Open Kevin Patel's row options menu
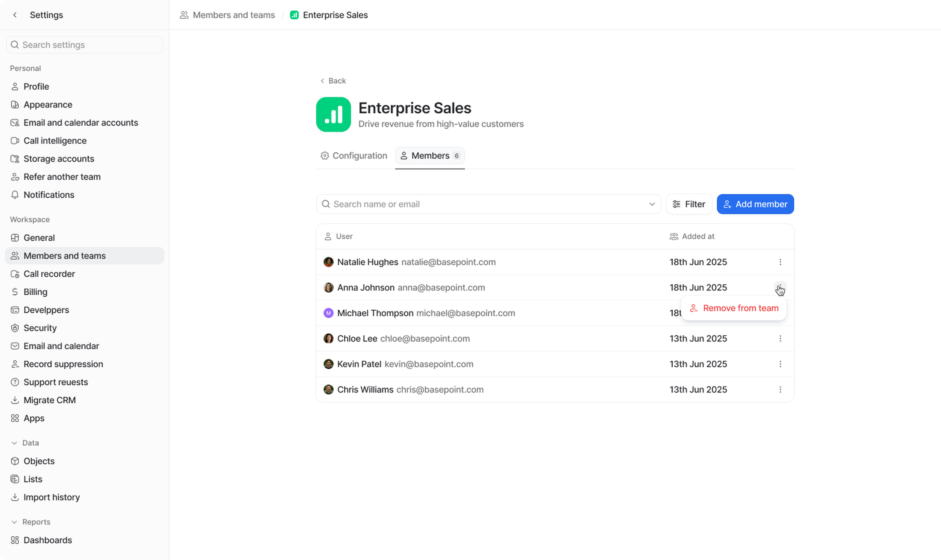This screenshot has width=941, height=560. point(780,364)
